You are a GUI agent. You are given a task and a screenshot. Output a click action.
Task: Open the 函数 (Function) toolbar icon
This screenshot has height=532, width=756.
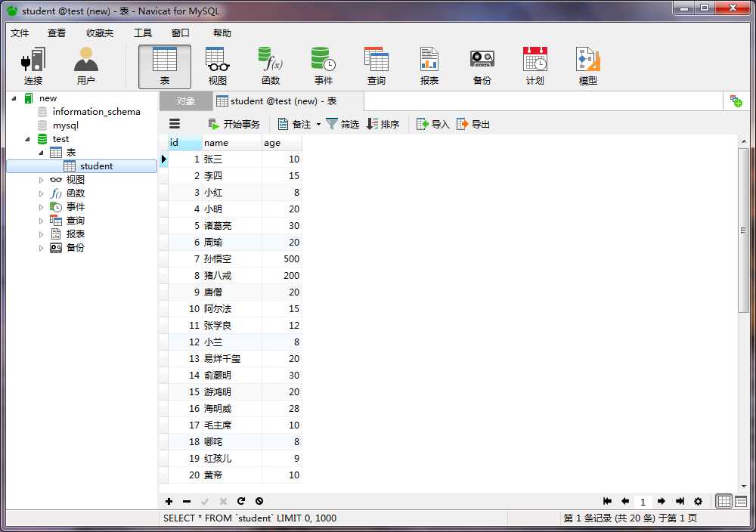click(271, 66)
